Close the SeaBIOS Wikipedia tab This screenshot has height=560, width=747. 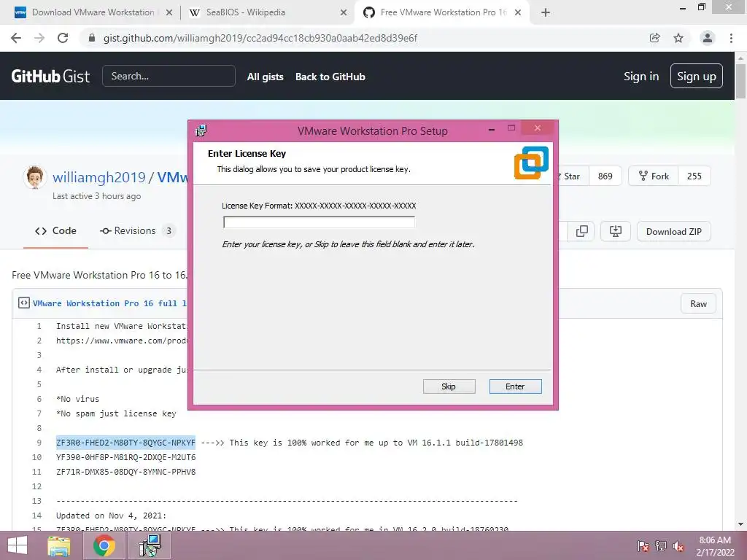pyautogui.click(x=344, y=13)
